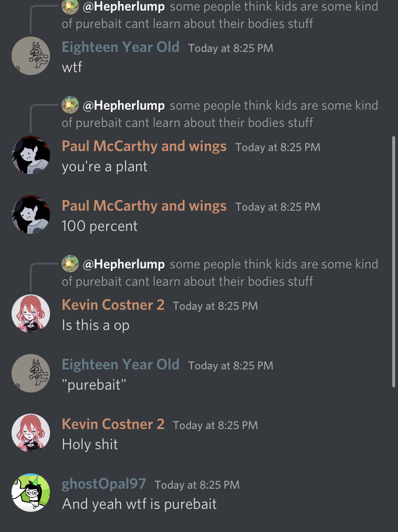Screen dimensions: 398x532
Task: Open Eighteen Year Old avatar beside "purebait" quote
Action: point(31,373)
